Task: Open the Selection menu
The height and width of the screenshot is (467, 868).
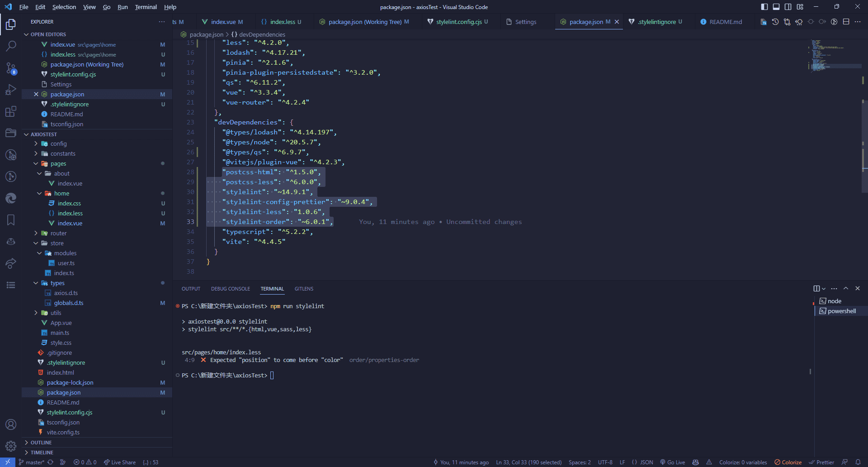Action: coord(64,7)
